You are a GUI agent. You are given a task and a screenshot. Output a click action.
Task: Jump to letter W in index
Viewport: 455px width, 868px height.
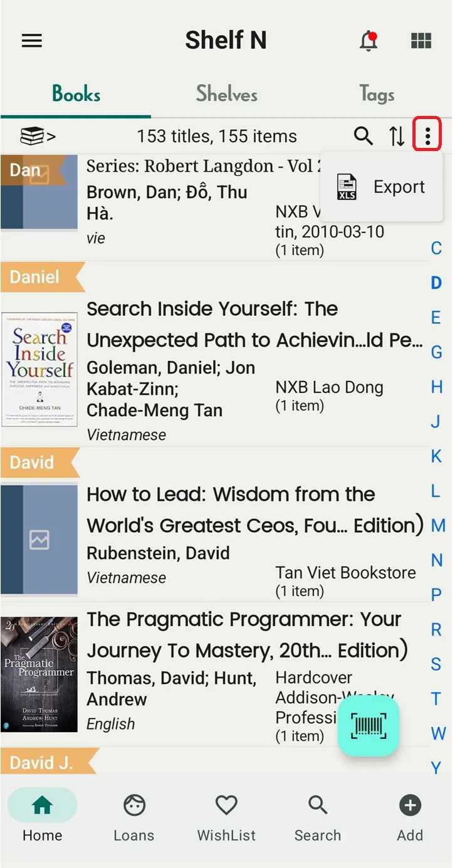tap(438, 733)
